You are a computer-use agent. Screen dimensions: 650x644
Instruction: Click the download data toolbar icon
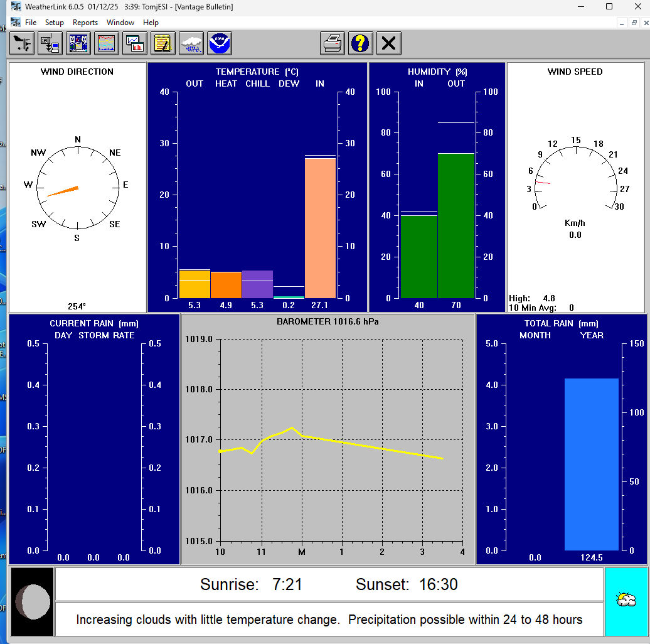point(50,43)
